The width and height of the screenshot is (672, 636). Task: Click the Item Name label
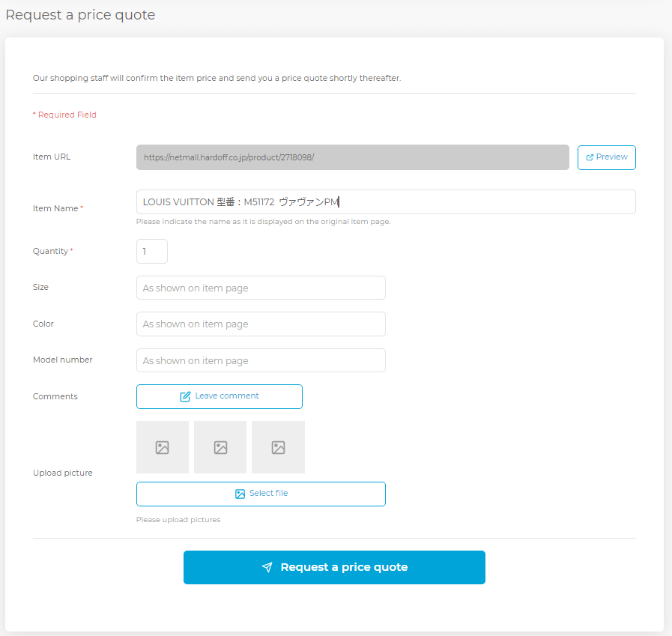point(55,208)
